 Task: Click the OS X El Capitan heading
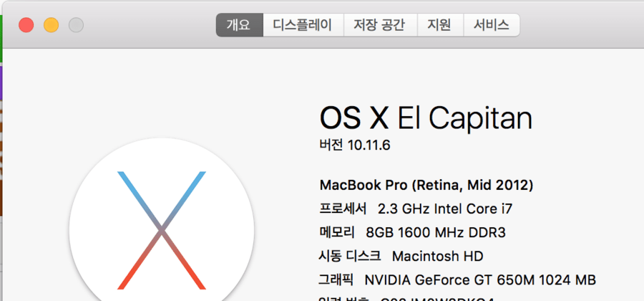point(426,118)
